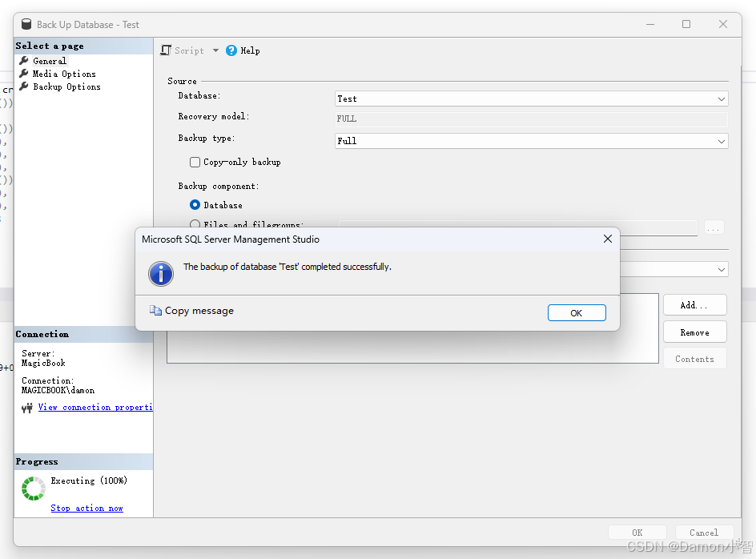Minimize the Back Up Database window
Screen dimensions: 756x559
pyautogui.click(x=650, y=24)
